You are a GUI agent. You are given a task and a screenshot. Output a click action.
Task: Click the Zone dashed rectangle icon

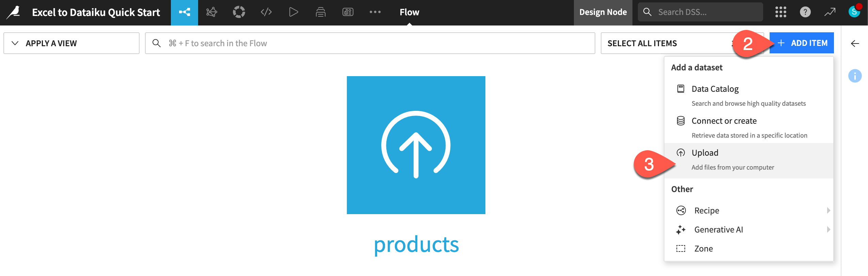[681, 249]
